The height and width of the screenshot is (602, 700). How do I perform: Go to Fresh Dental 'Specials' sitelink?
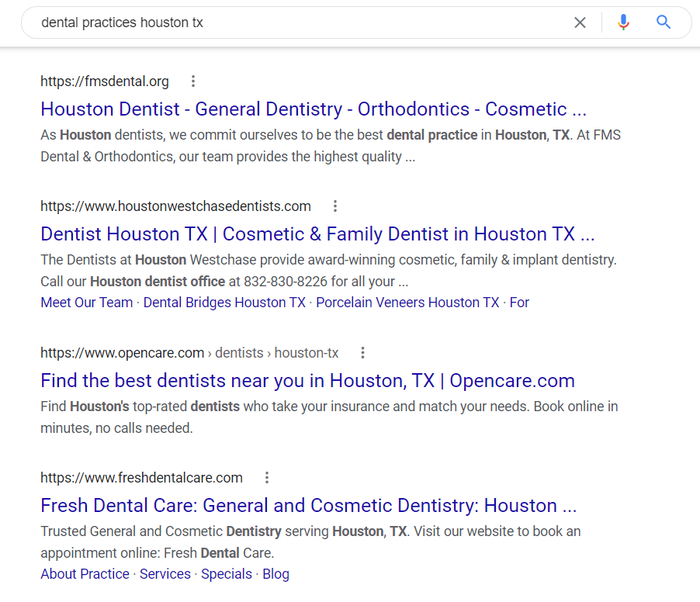coord(227,574)
